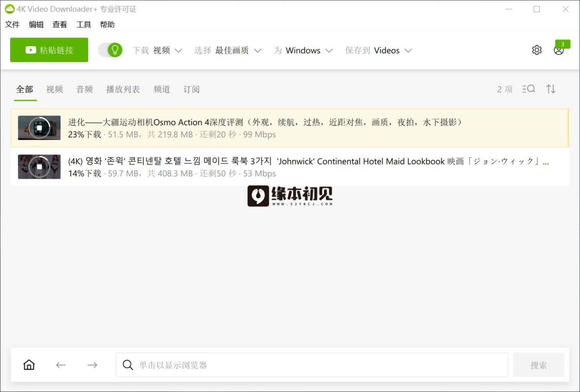Screen dimensions: 580x392
Task: Click the forward arrow navigation icon
Action: [92, 365]
